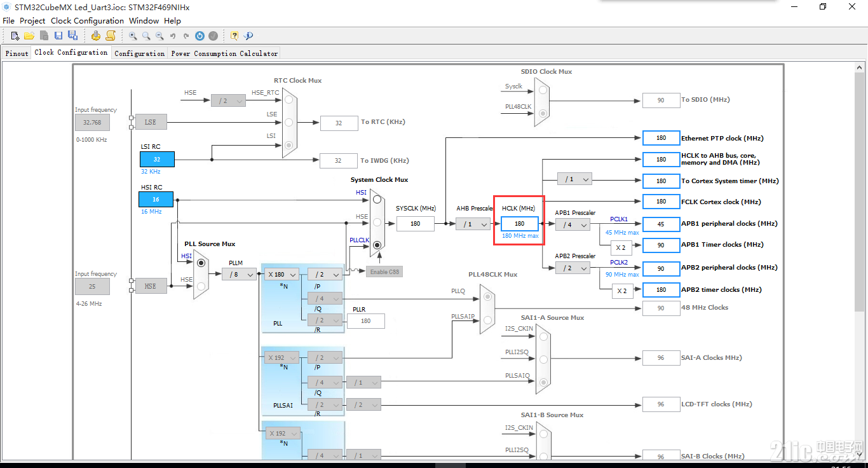
Task: Switch to the Pinout tab
Action: pos(17,53)
